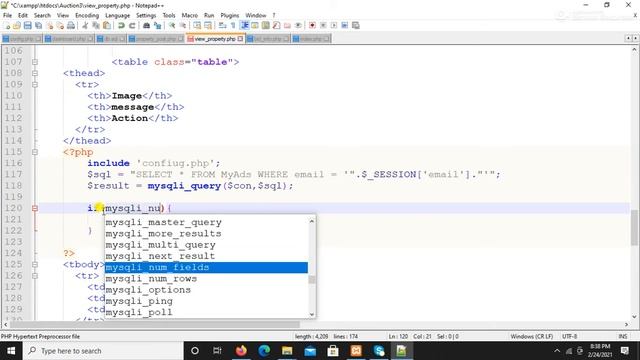This screenshot has height=360, width=640.
Task: Cut selection with the scissors icon
Action: click(85, 25)
